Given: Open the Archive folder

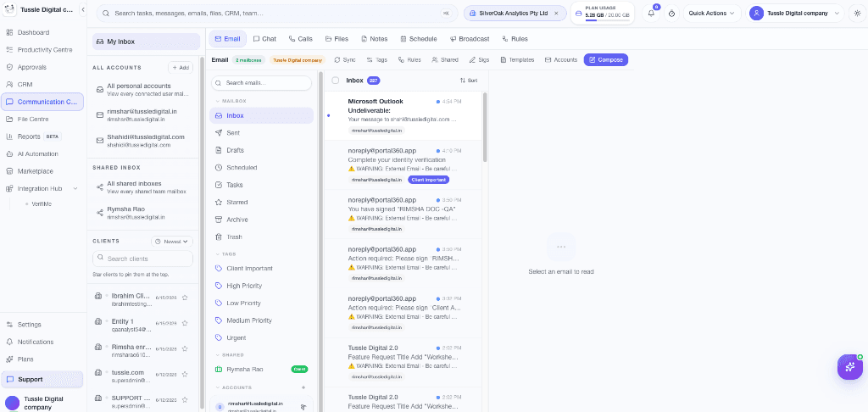Looking at the screenshot, I should 261,220.
